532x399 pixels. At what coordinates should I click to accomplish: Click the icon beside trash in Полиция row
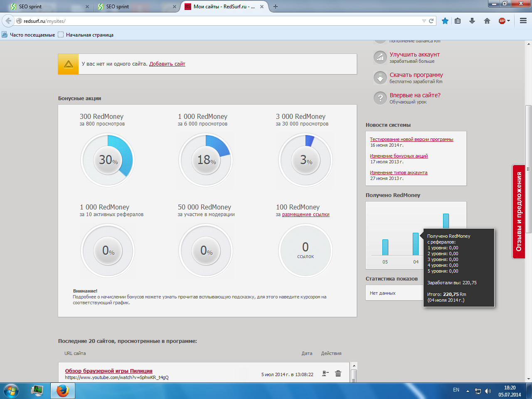pyautogui.click(x=325, y=374)
